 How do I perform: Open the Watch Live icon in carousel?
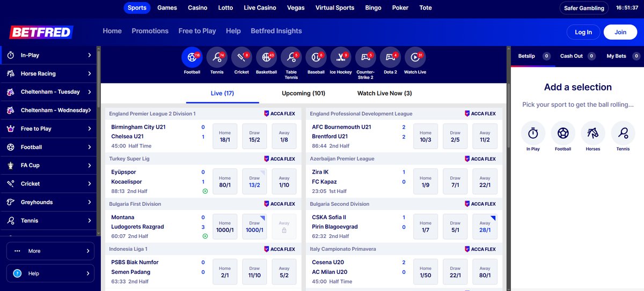click(415, 57)
